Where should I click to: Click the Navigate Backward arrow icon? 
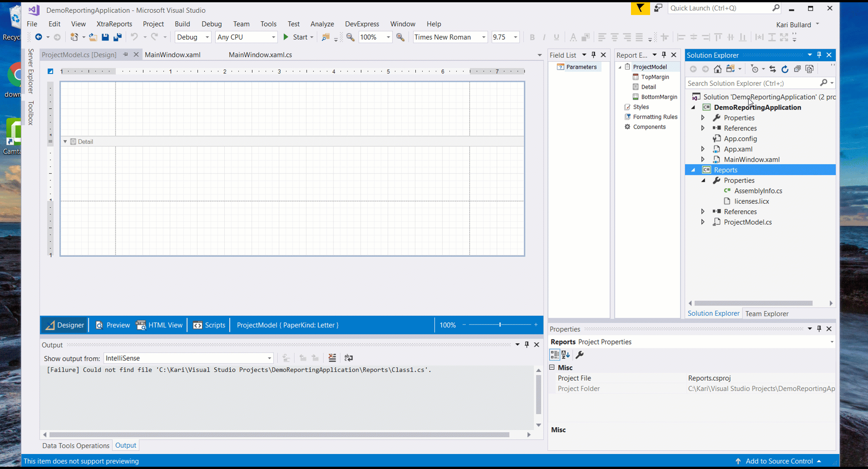39,37
